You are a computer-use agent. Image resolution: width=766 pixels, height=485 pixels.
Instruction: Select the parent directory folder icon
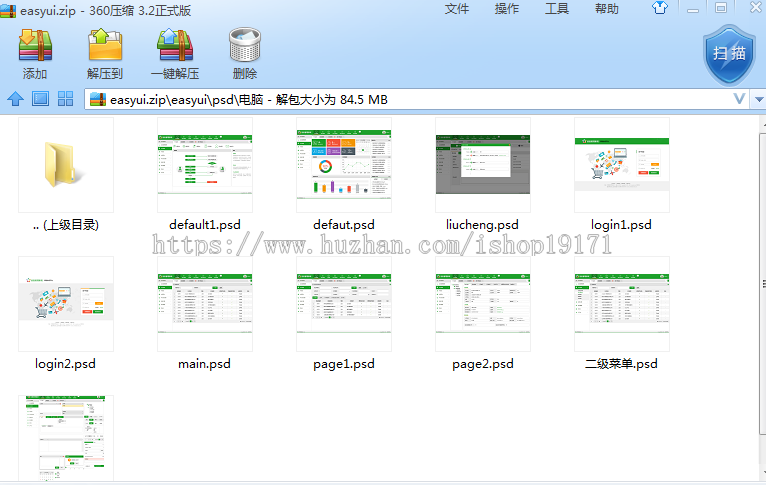click(66, 165)
